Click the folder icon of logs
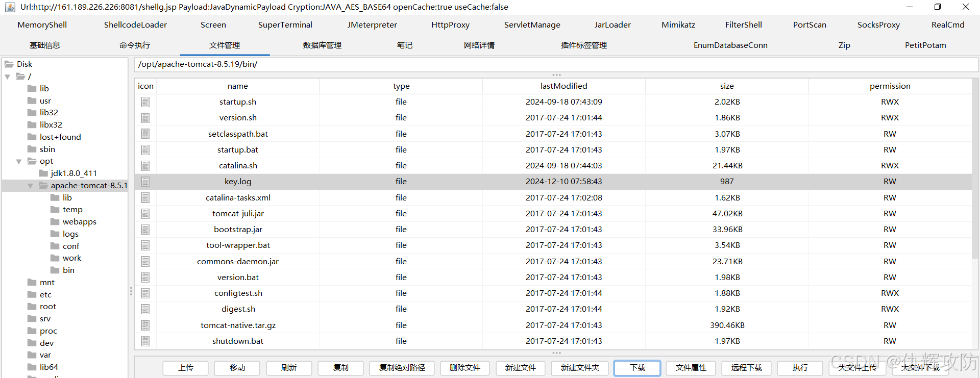Image resolution: width=980 pixels, height=378 pixels. [55, 234]
